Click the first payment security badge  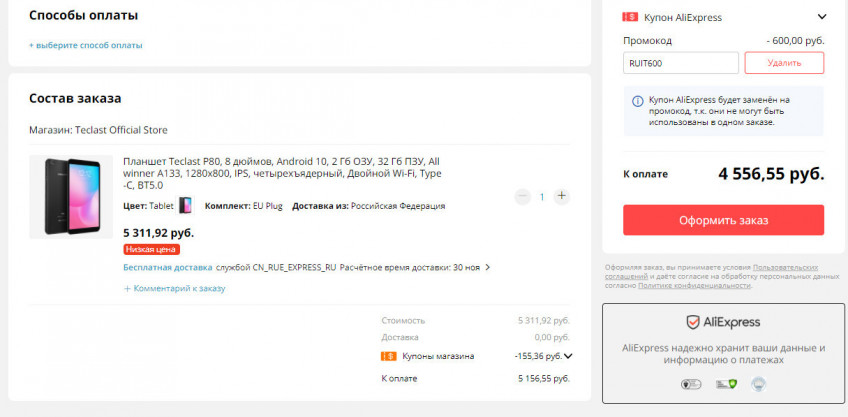(x=690, y=384)
